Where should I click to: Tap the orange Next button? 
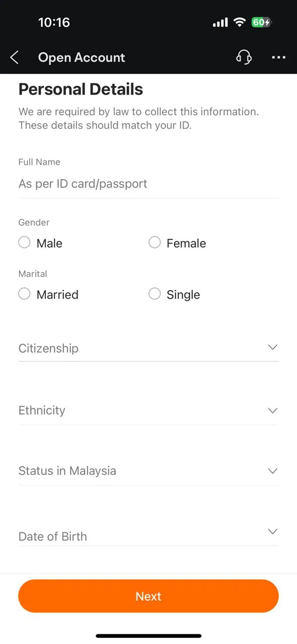[148, 596]
